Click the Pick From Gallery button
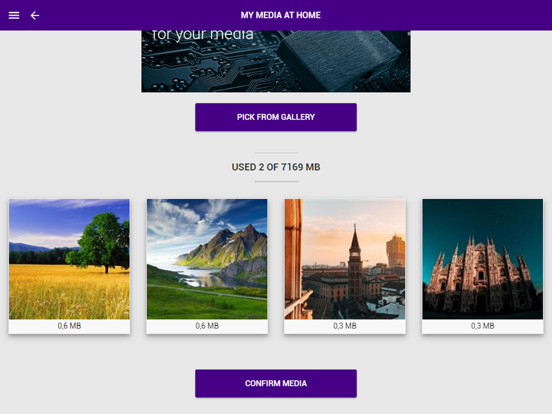552x414 pixels. [x=276, y=117]
